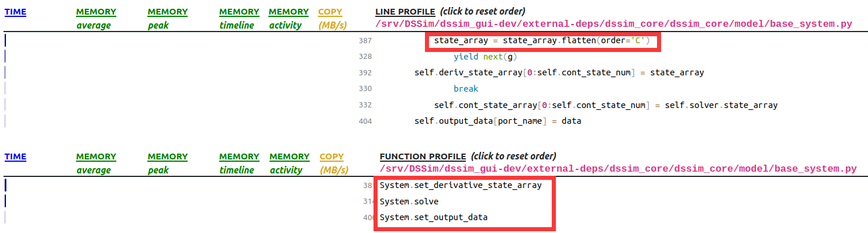
Task: Select the state_array.flatten(order='C') code line
Action: (542, 41)
